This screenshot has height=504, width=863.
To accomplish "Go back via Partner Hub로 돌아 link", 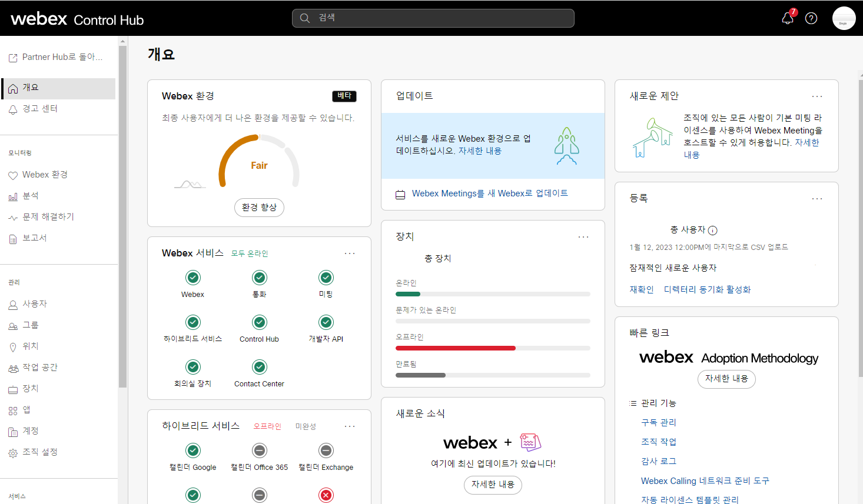I will (x=56, y=57).
